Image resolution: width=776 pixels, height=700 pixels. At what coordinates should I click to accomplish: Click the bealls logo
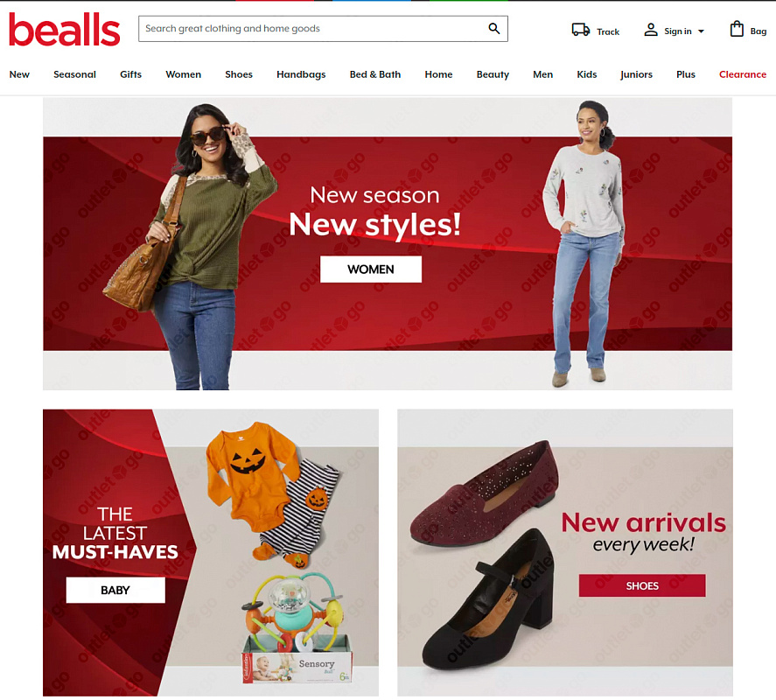point(65,30)
